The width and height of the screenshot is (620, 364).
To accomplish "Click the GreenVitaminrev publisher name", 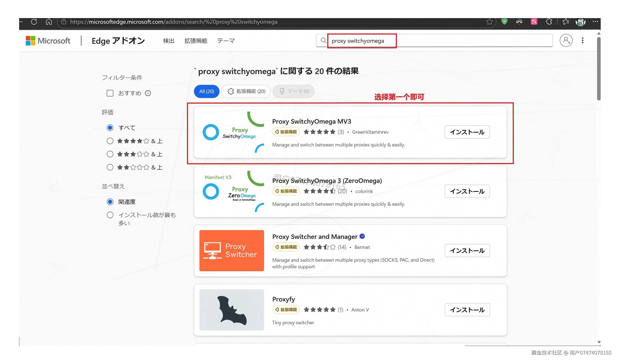I will 370,132.
